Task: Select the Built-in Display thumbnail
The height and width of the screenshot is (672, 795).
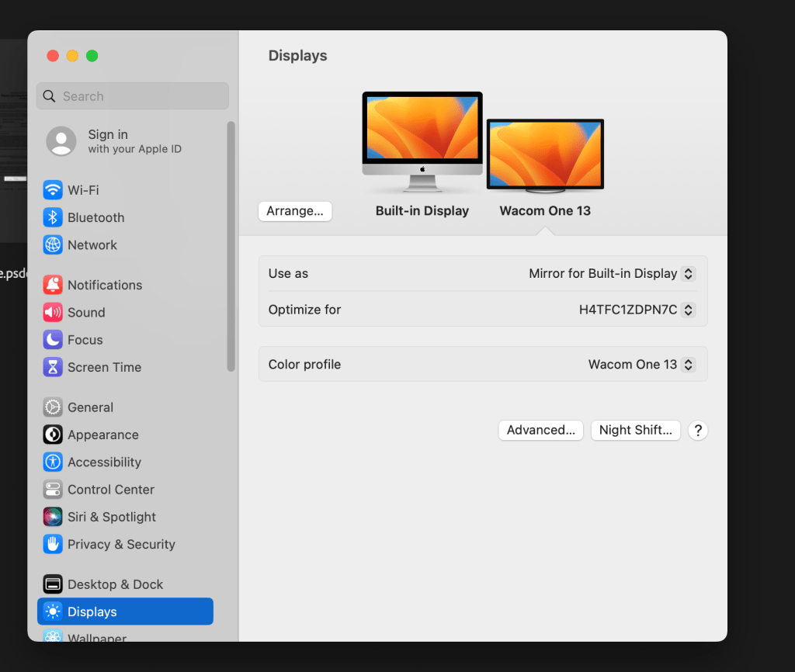Action: (422, 141)
